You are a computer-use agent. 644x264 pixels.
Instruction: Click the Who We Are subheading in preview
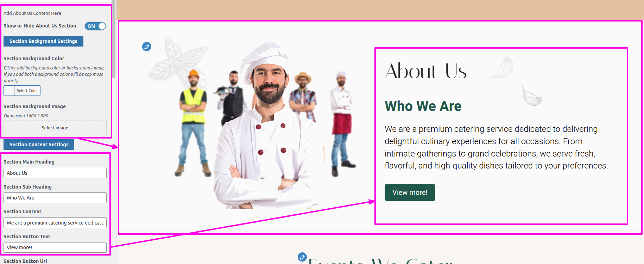423,106
